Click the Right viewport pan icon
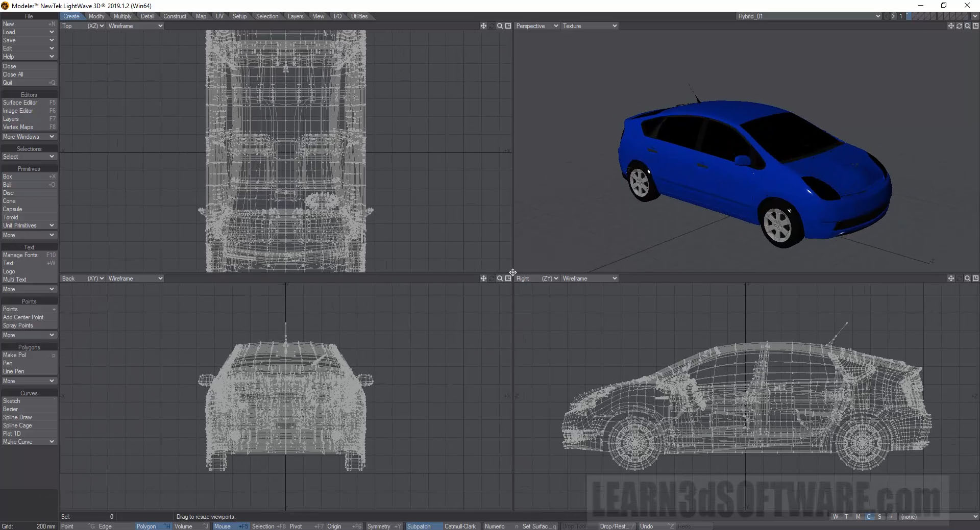This screenshot has width=980, height=530. tap(951, 279)
